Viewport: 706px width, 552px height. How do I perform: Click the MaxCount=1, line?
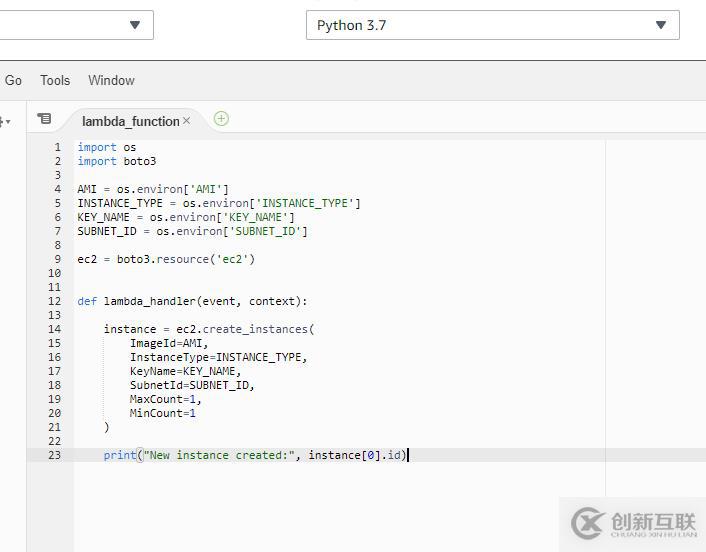point(166,399)
